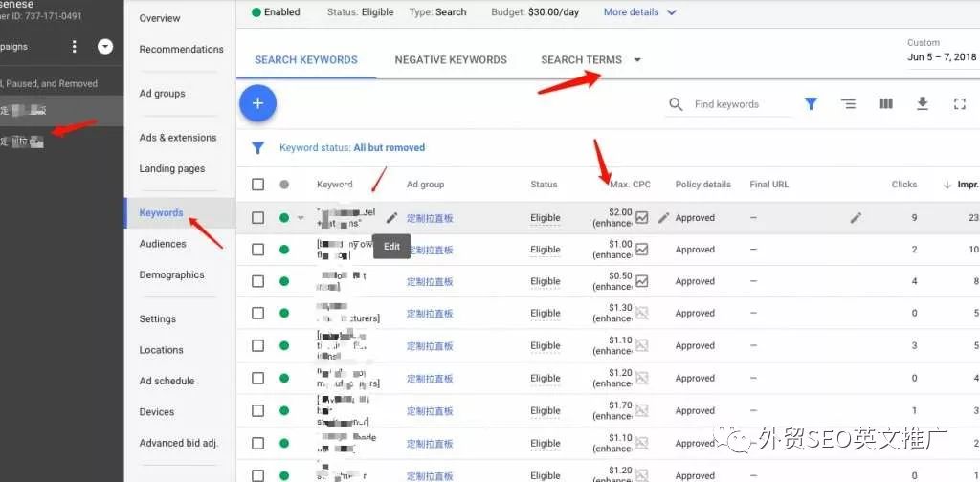Image resolution: width=980 pixels, height=482 pixels.
Task: Click into the Find keywords search field
Action: 737,104
